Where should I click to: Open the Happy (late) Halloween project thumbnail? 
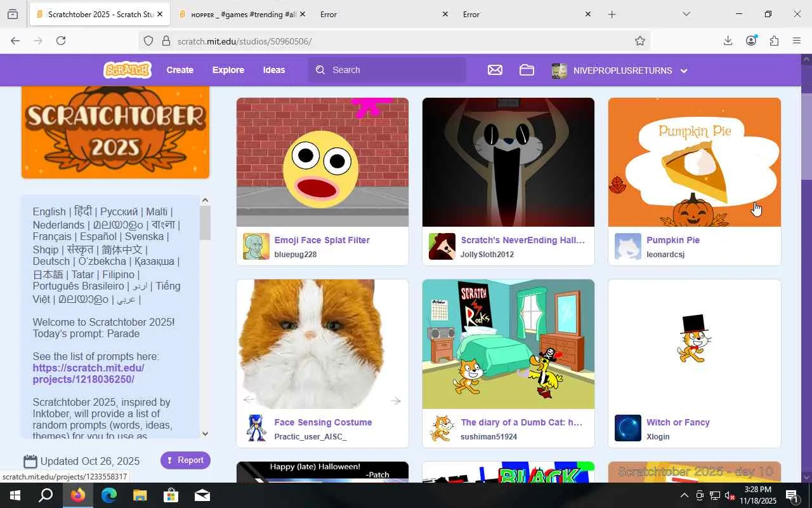coord(322,472)
